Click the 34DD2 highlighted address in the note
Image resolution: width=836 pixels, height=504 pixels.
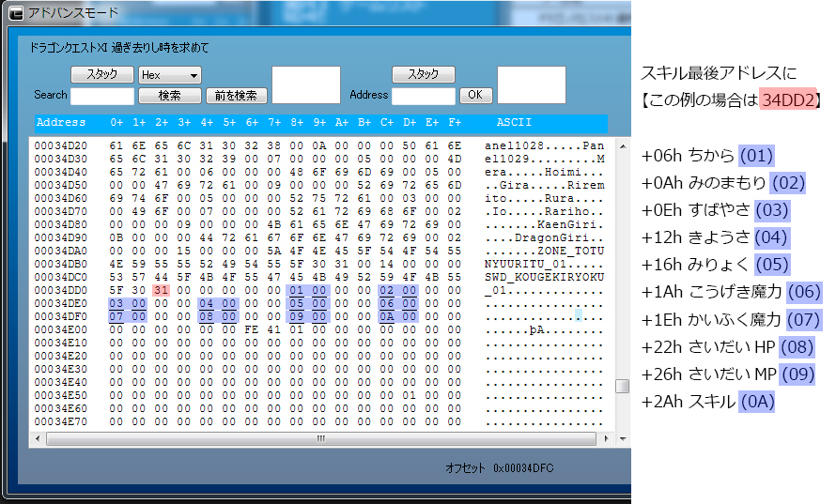click(788, 99)
